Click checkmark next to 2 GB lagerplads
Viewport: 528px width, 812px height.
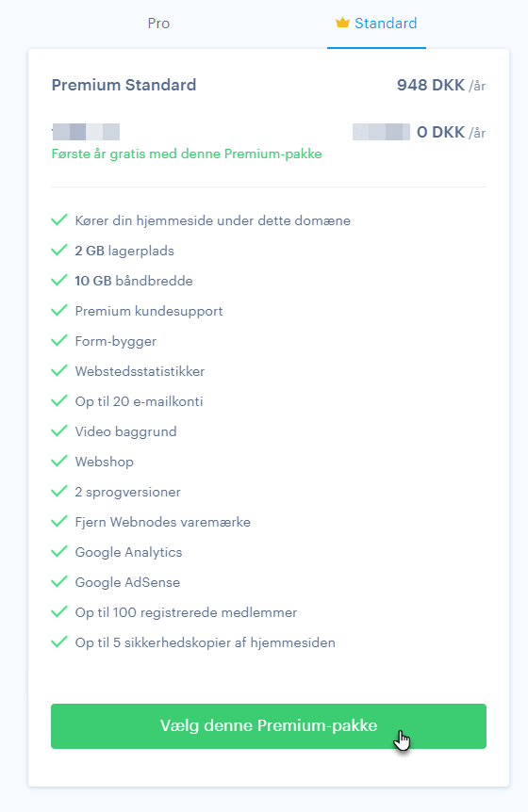pyautogui.click(x=59, y=251)
